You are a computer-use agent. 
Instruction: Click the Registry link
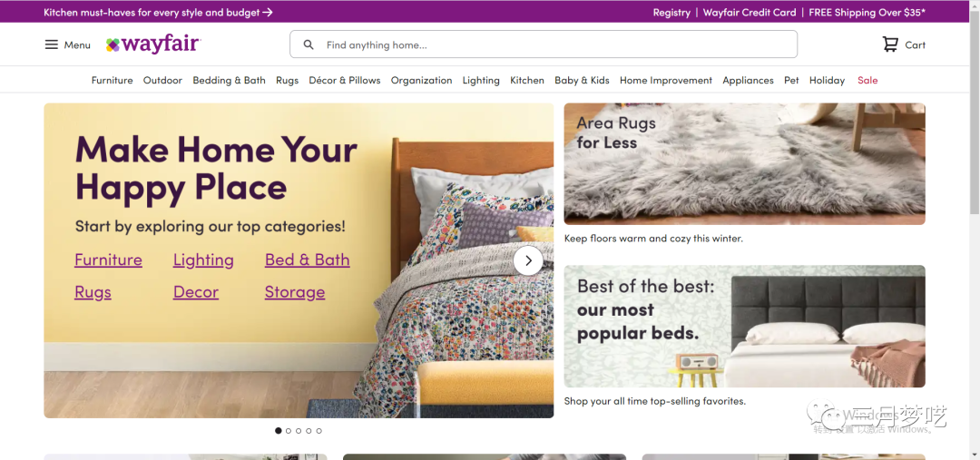point(671,13)
